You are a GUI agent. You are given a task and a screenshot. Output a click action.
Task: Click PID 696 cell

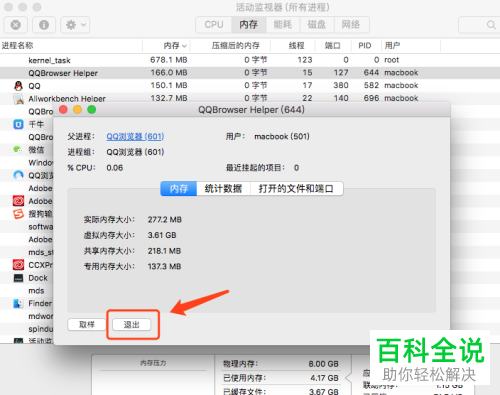point(371,98)
